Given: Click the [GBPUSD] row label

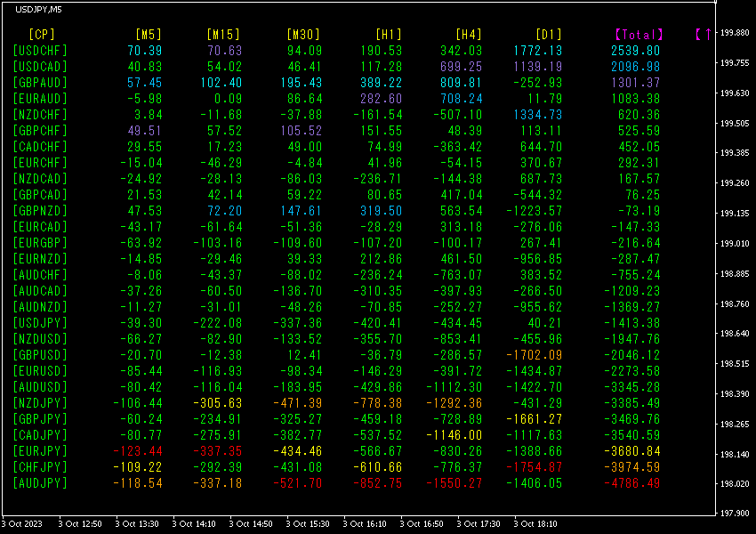Looking at the screenshot, I should click(40, 355).
